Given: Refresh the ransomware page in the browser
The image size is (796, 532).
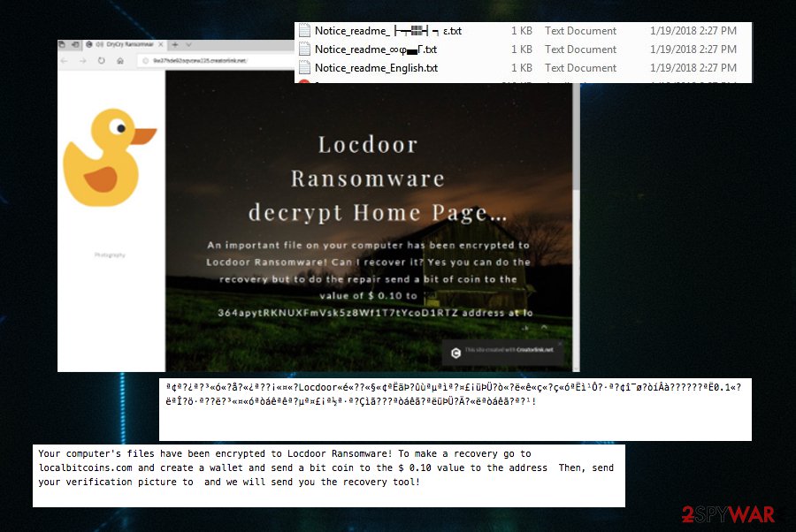Looking at the screenshot, I should (101, 59).
